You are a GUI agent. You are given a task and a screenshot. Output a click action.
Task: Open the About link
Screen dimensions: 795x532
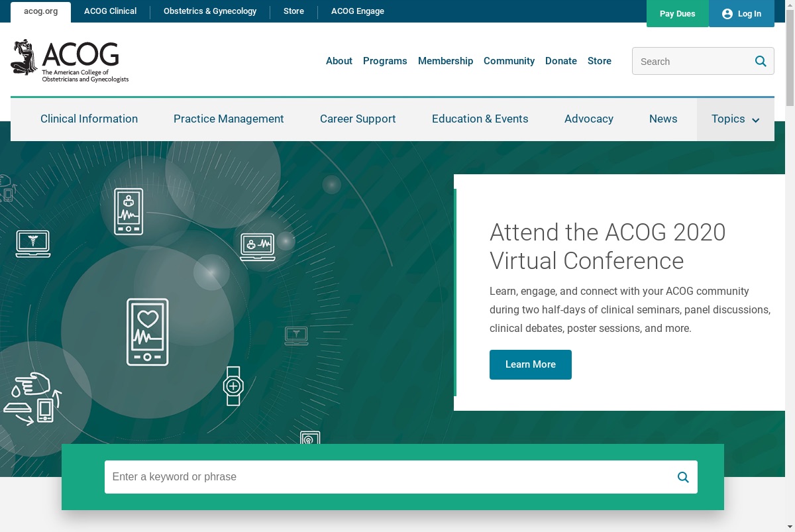pos(339,61)
